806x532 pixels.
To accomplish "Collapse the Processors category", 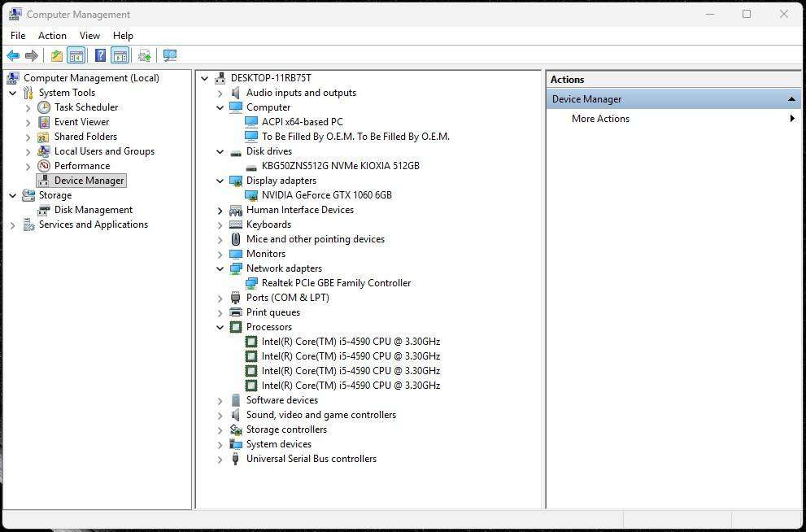I will pos(220,328).
